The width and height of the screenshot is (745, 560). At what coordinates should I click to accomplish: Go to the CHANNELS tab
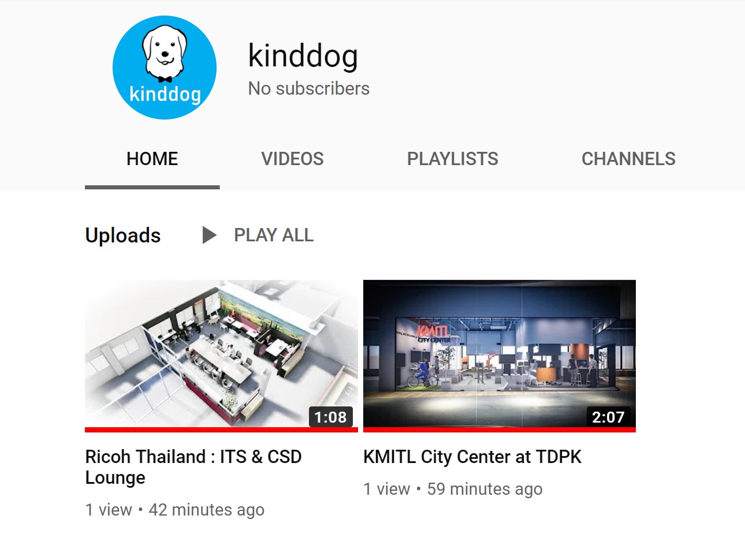coord(628,159)
